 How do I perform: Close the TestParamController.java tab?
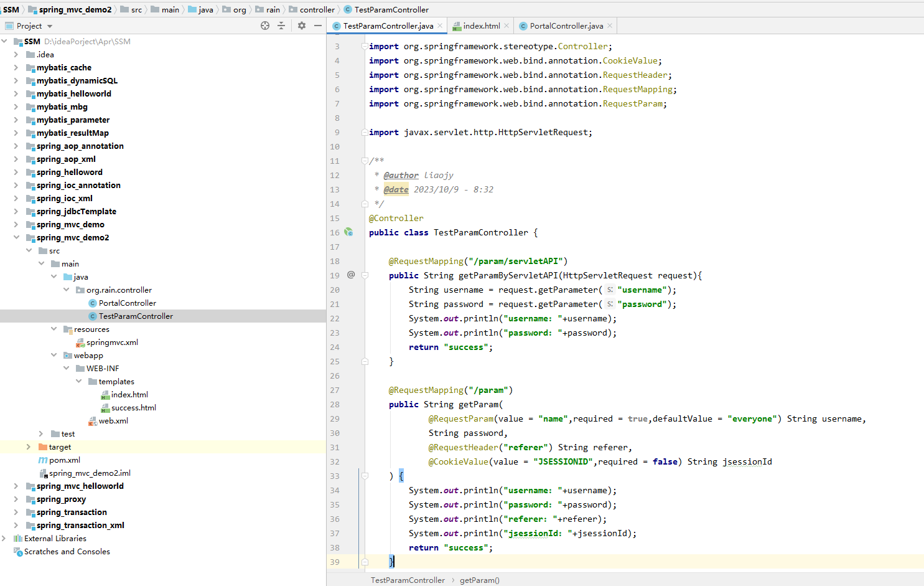coord(440,26)
